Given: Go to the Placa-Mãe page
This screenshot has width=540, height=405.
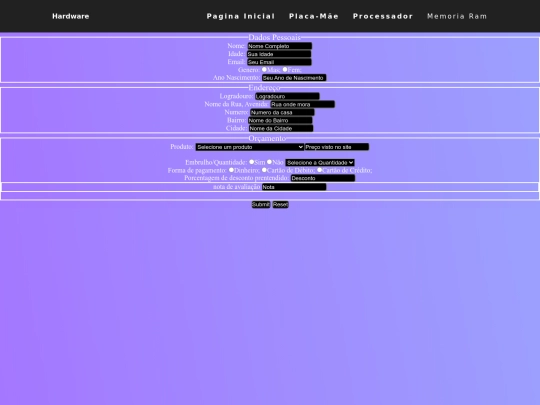Looking at the screenshot, I should coord(314,16).
